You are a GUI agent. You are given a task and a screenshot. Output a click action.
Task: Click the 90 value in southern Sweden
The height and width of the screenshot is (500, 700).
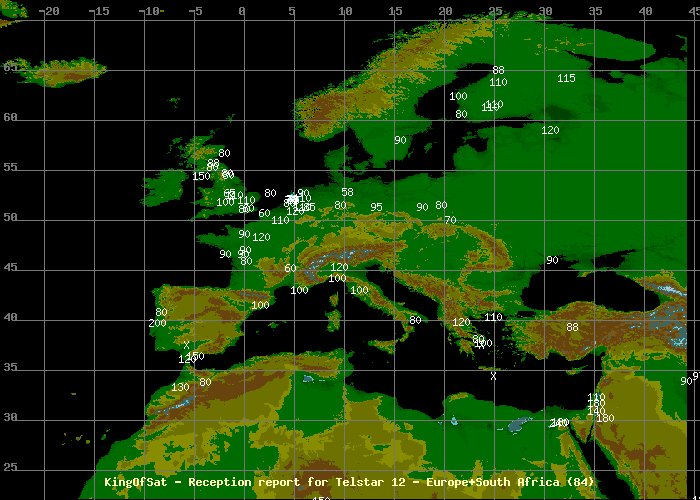[x=400, y=140]
